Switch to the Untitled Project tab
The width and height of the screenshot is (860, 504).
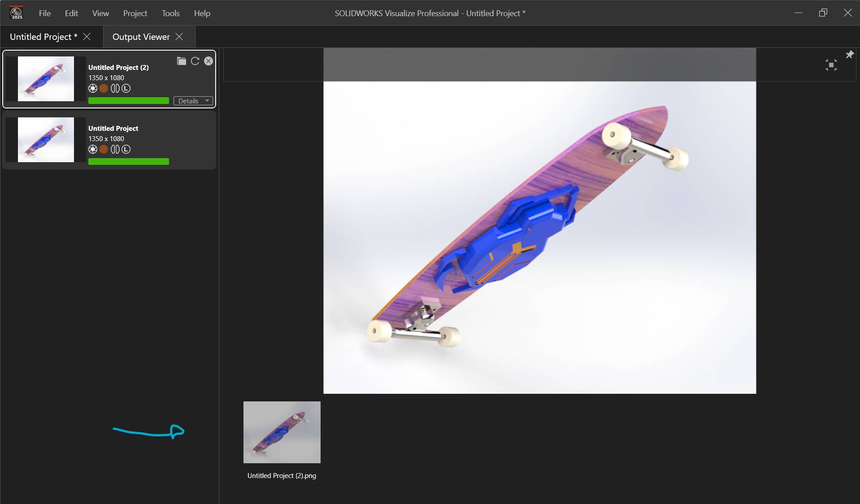click(43, 36)
